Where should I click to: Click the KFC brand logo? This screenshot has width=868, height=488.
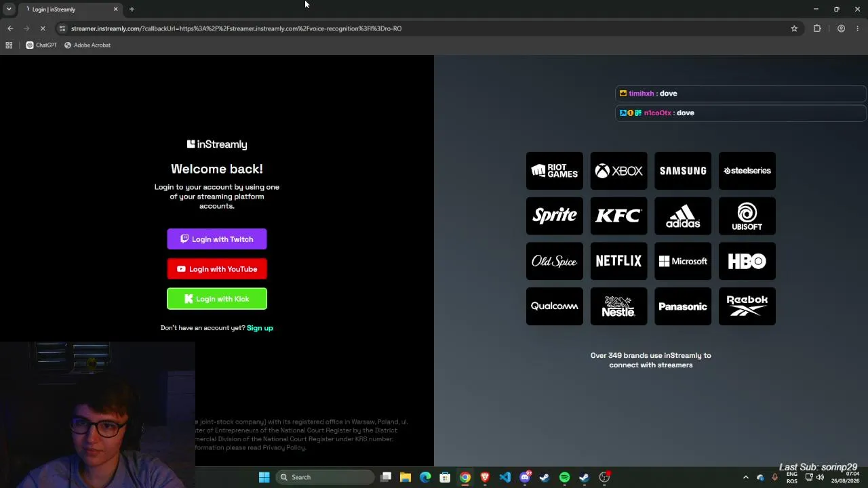point(618,216)
